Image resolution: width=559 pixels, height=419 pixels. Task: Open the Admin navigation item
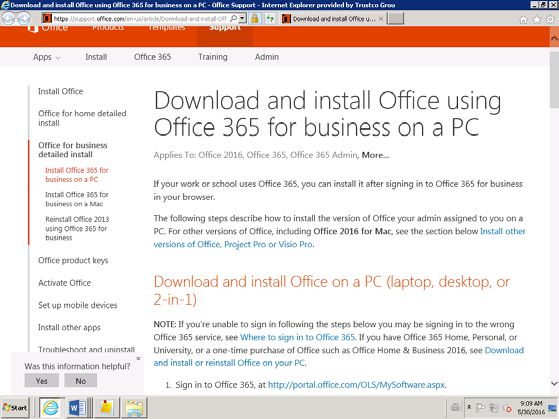coord(267,57)
